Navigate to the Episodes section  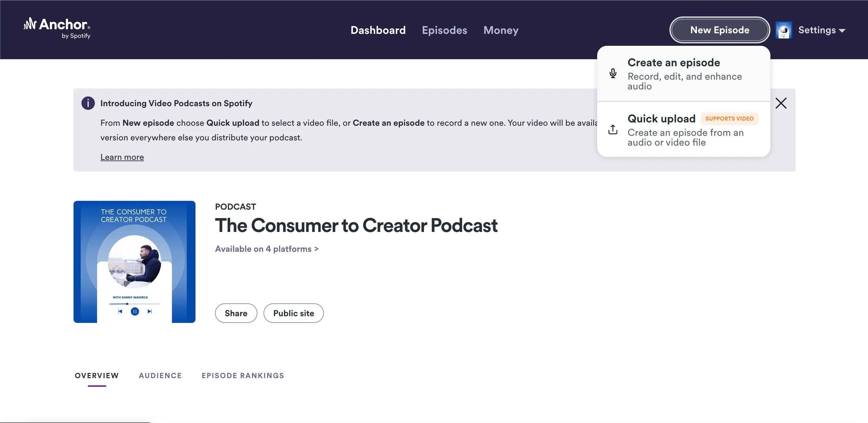[444, 30]
